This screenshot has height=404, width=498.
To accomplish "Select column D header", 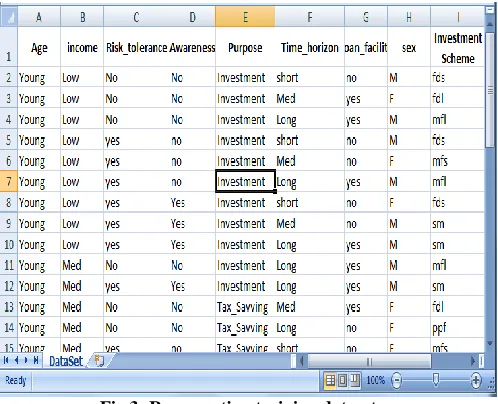I will coord(192,17).
